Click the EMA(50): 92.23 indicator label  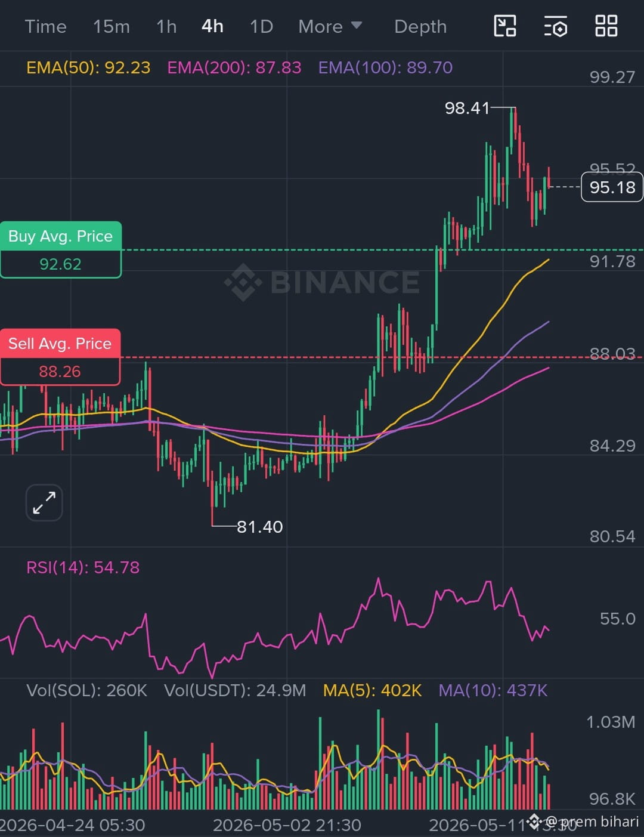(x=88, y=67)
